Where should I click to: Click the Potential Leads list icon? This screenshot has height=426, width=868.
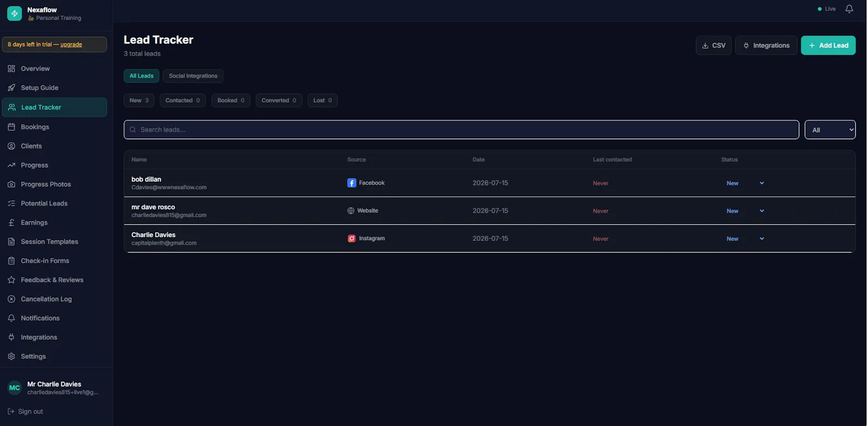pyautogui.click(x=11, y=203)
